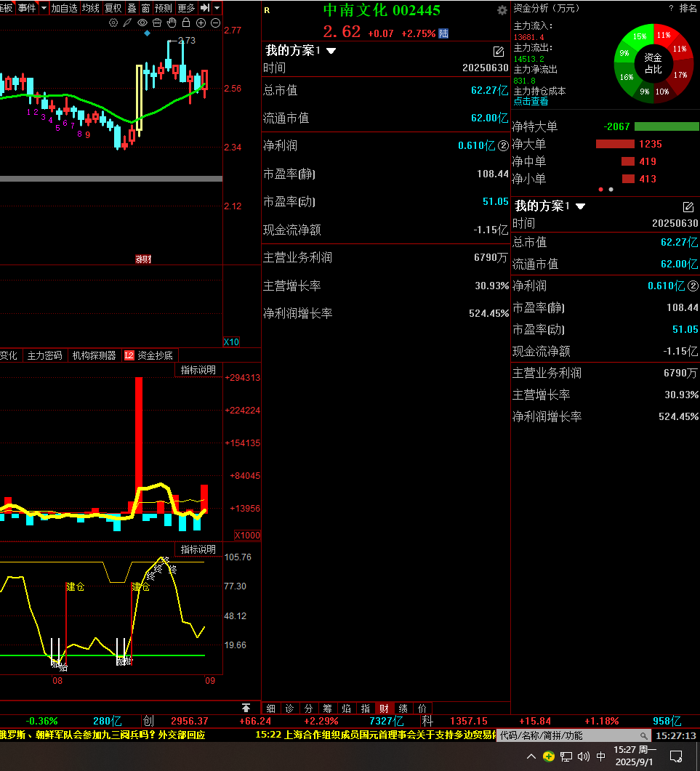Open volume speaker tray icon

click(x=584, y=756)
